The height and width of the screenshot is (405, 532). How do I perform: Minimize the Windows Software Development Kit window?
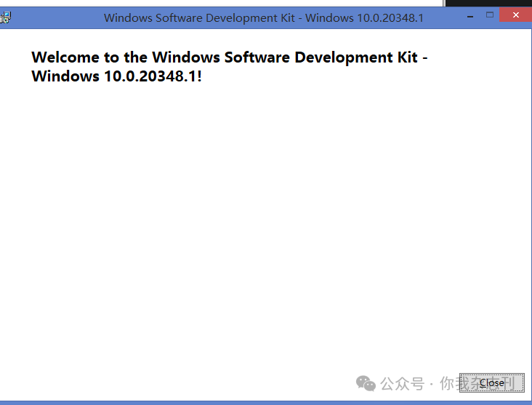pyautogui.click(x=470, y=16)
